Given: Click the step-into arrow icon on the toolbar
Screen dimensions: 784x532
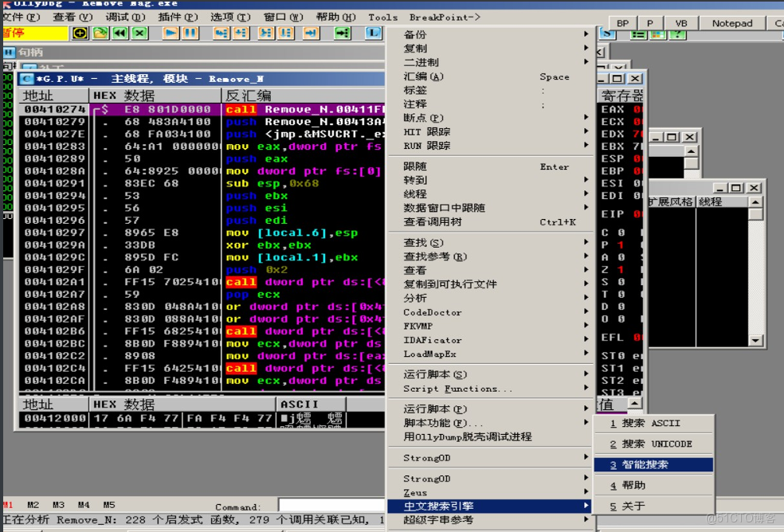Looking at the screenshot, I should (221, 33).
